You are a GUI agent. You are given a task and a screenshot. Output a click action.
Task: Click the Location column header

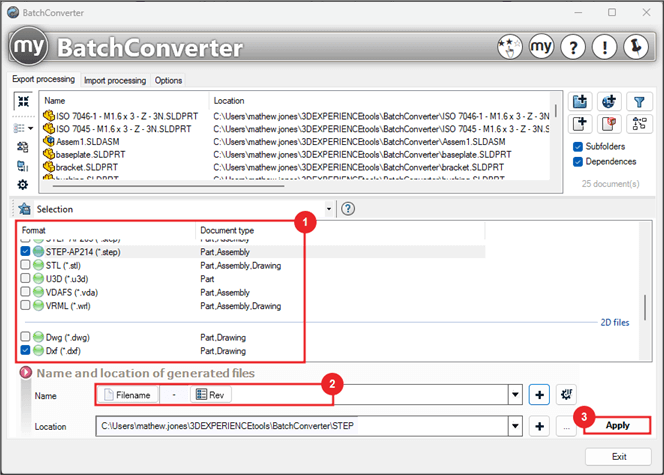[229, 101]
